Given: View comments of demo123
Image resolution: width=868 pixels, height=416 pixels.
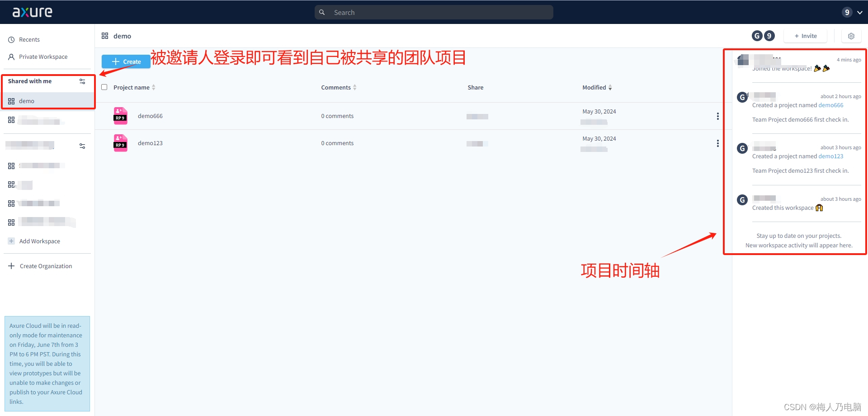Looking at the screenshot, I should [x=337, y=143].
